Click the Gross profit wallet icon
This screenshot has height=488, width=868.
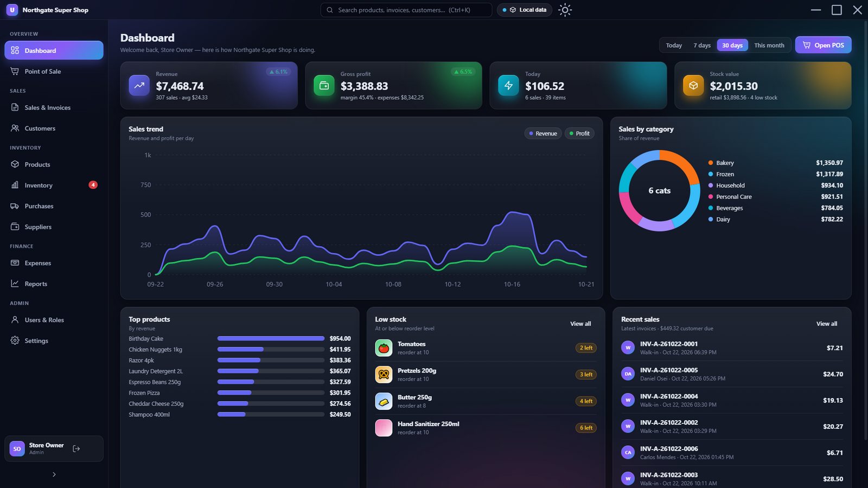coord(324,85)
